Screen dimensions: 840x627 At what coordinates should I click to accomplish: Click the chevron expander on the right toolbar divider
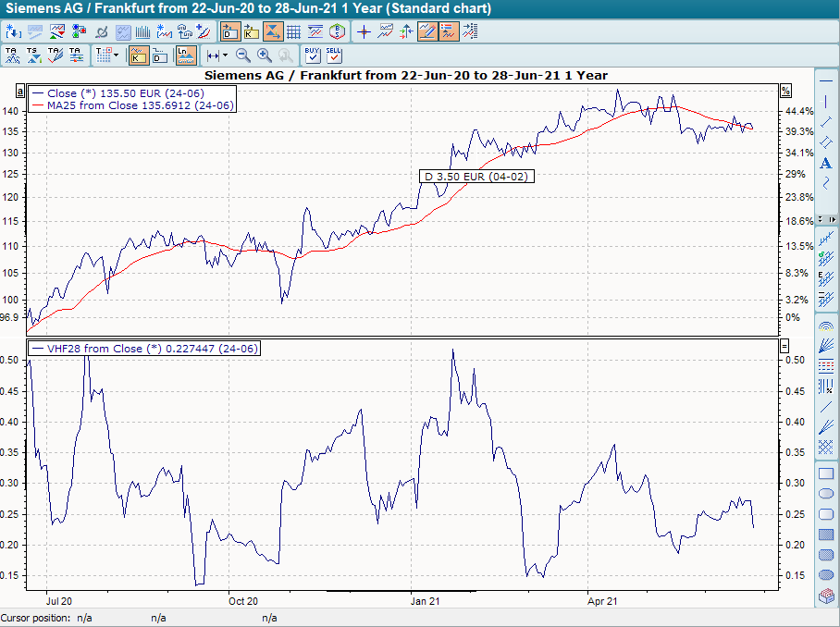point(833,219)
